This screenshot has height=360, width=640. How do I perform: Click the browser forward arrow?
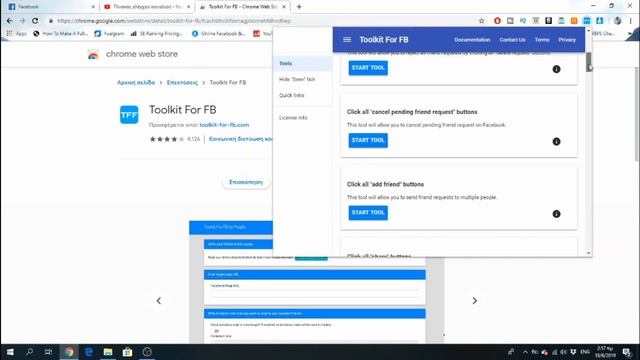point(22,21)
